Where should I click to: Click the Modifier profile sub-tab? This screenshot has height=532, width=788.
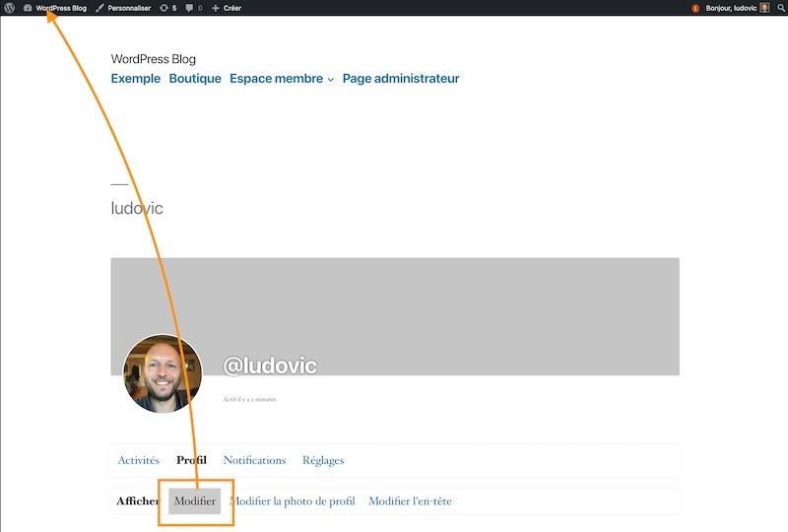(x=195, y=501)
